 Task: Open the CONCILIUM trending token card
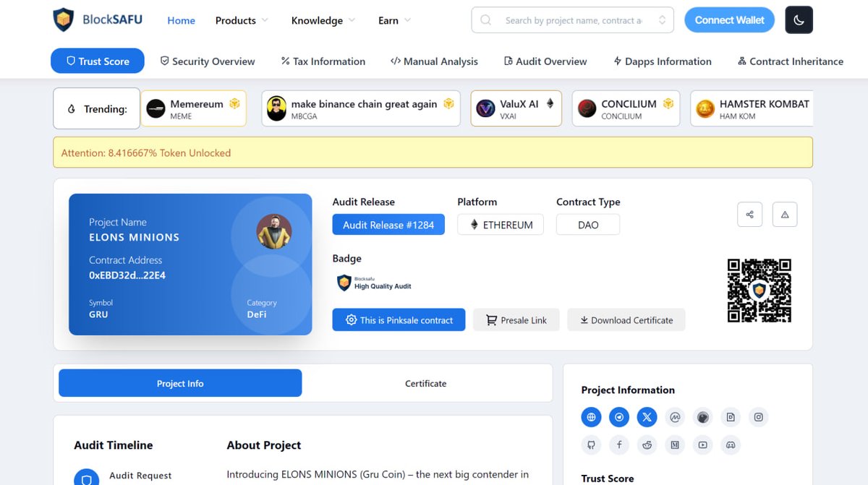pos(626,108)
